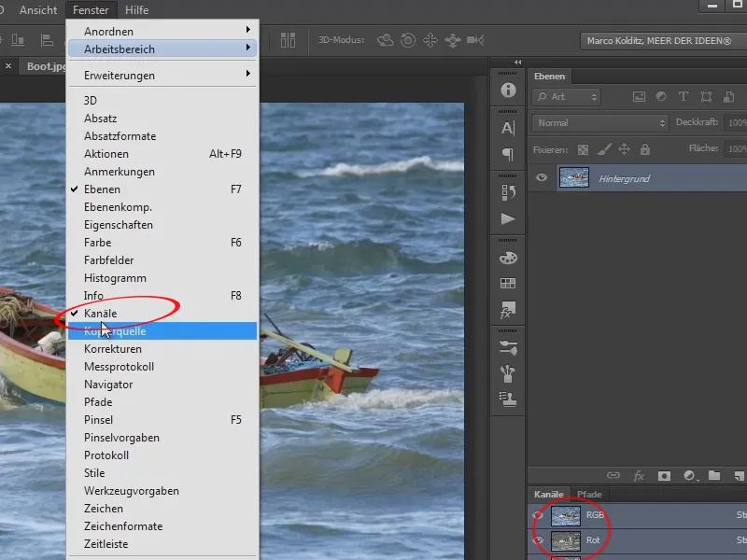This screenshot has width=747, height=560.
Task: Create new adjustment layer icon
Action: pos(689,475)
